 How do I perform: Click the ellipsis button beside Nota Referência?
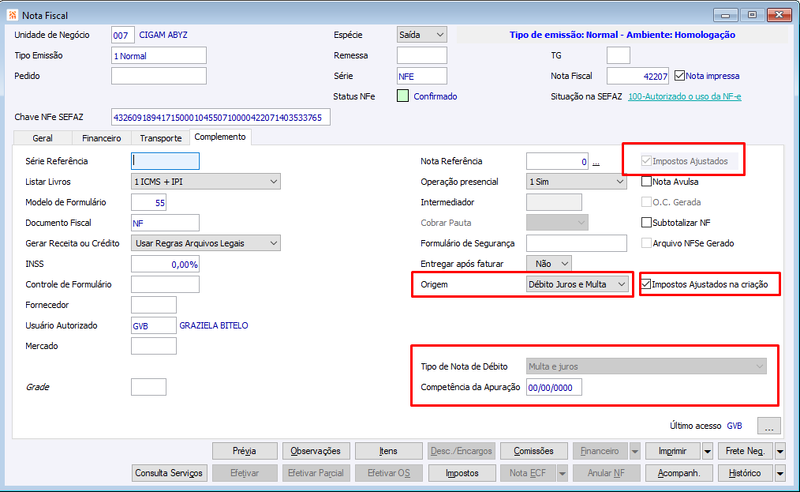(x=596, y=162)
